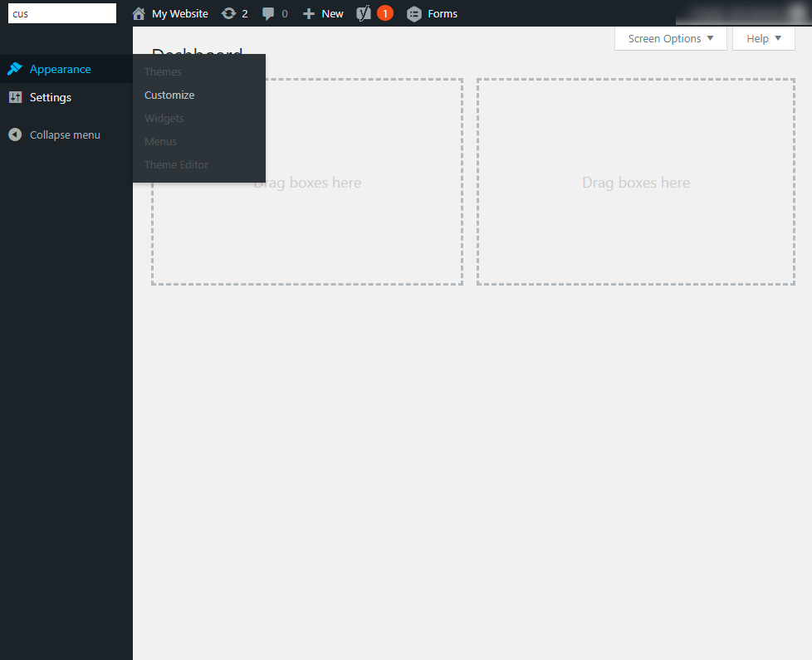Click the plus icon for New
812x660 pixels.
click(x=309, y=14)
